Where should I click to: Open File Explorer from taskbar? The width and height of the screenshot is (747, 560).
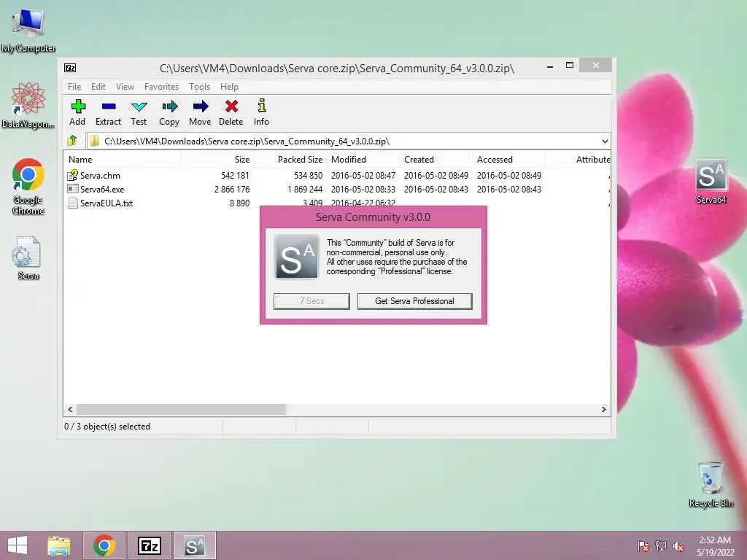click(58, 545)
